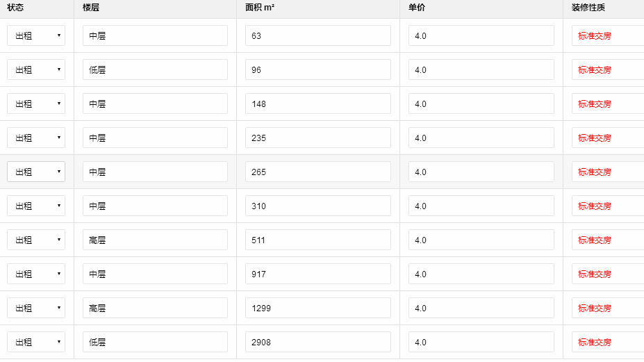
Task: Click the floor field in the 96 m² row
Action: pos(155,69)
